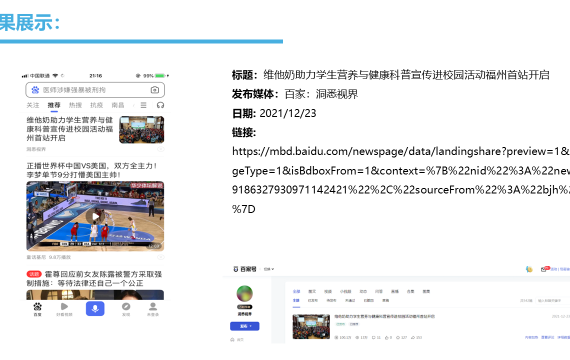570x360 pixels.
Task: Open the three-line channel menu icon
Action: (x=144, y=105)
